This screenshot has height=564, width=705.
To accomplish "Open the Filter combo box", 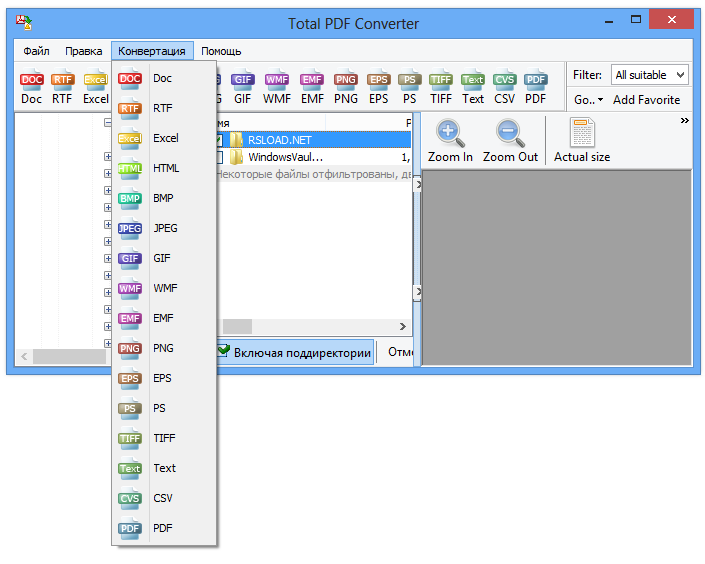I will pos(651,75).
